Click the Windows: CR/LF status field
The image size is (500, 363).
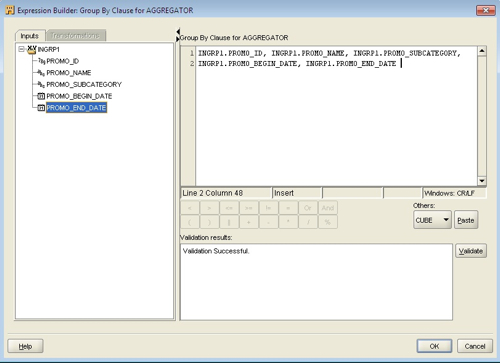click(x=455, y=193)
